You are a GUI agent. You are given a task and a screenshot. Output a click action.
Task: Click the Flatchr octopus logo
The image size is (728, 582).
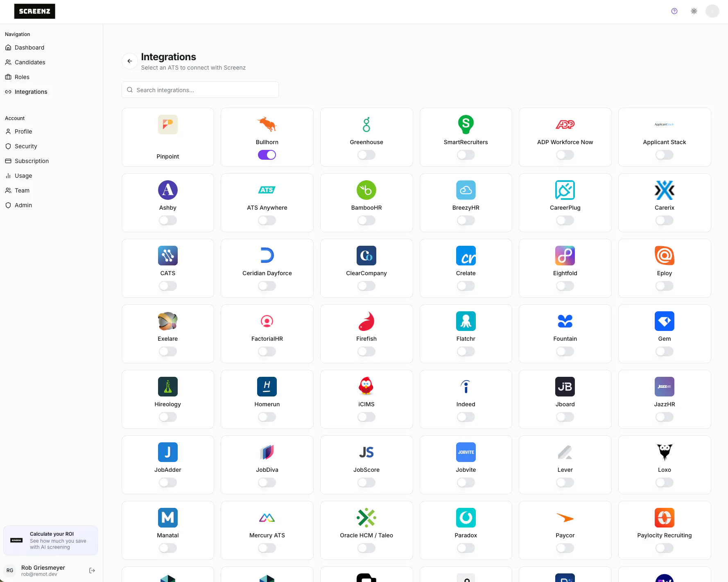coord(466,321)
